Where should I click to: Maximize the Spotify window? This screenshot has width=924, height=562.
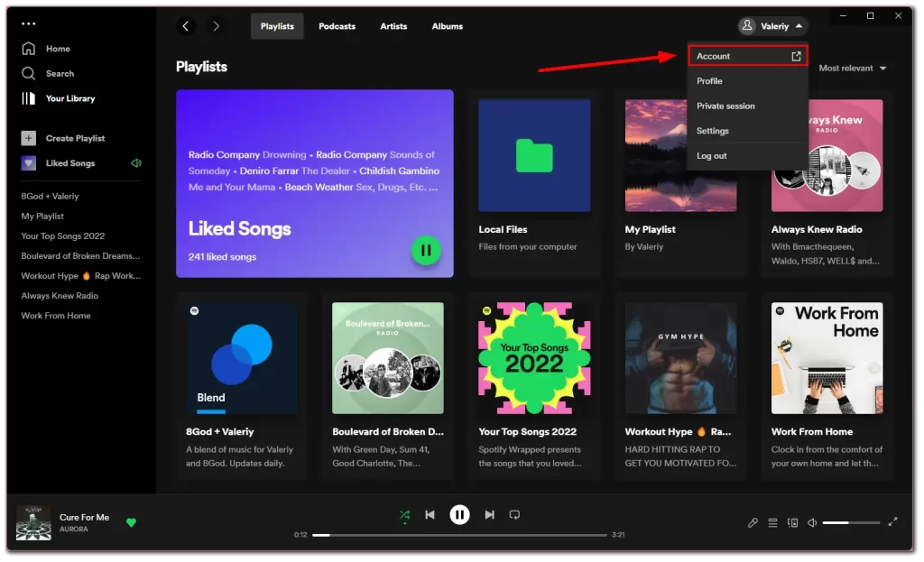click(x=871, y=16)
